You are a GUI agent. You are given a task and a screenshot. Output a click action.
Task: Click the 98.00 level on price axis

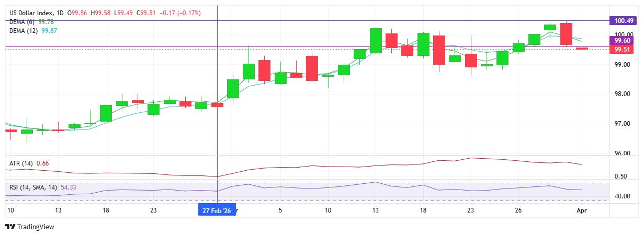pyautogui.click(x=622, y=95)
